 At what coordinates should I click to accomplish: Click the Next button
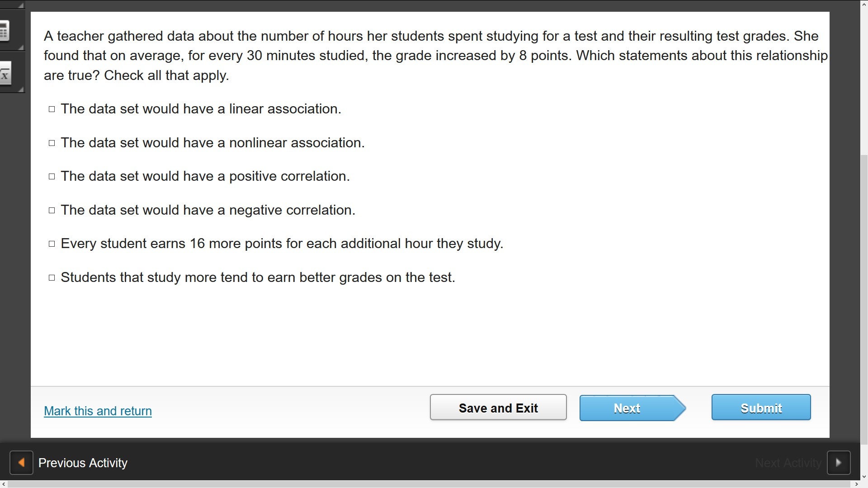click(627, 408)
